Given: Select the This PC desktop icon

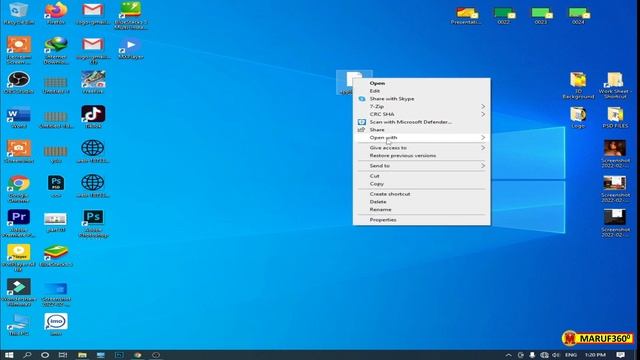Looking at the screenshot, I should coord(18,325).
